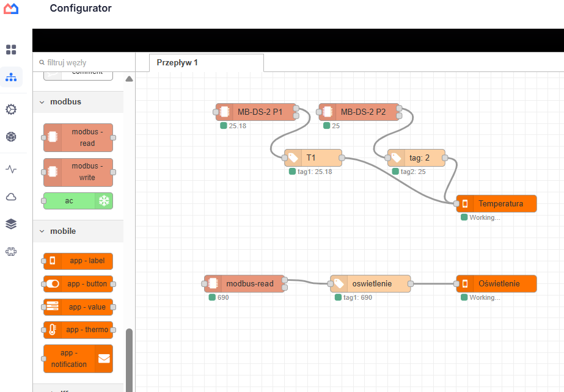Select the flow diagram icon in sidebar
564x392 pixels.
tap(11, 77)
